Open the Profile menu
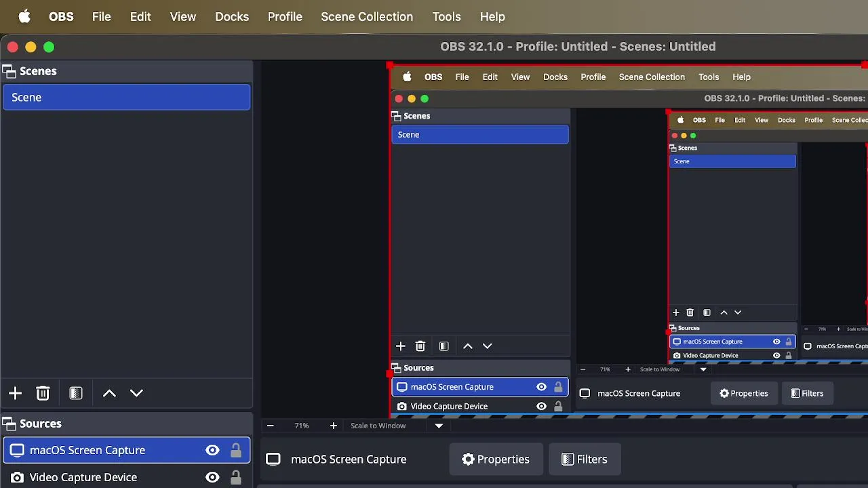868x488 pixels. coord(285,16)
